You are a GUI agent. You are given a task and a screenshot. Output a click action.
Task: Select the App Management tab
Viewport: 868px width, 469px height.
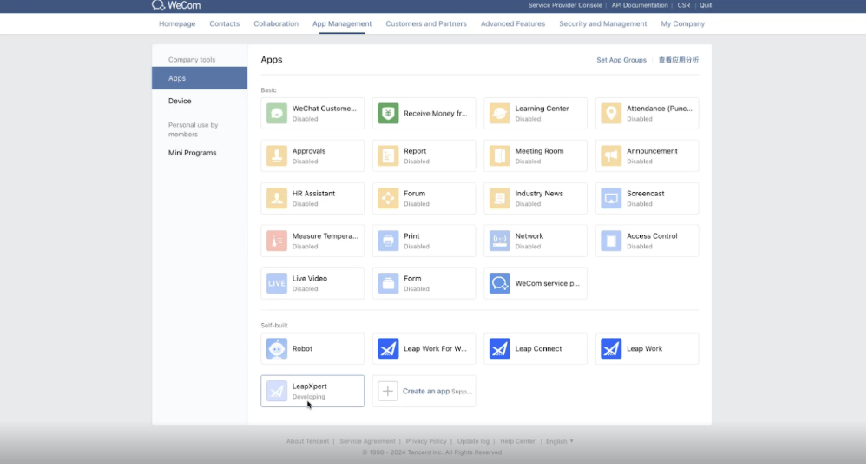342,23
